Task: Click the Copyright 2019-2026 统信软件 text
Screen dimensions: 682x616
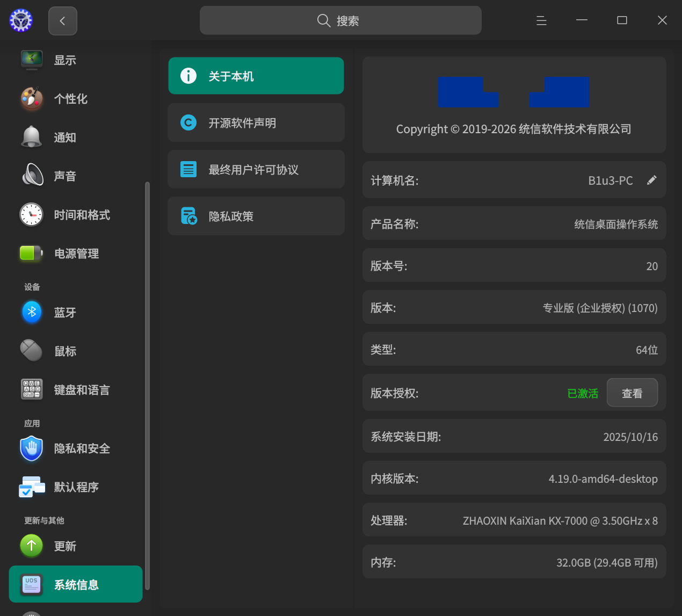Action: [x=513, y=129]
